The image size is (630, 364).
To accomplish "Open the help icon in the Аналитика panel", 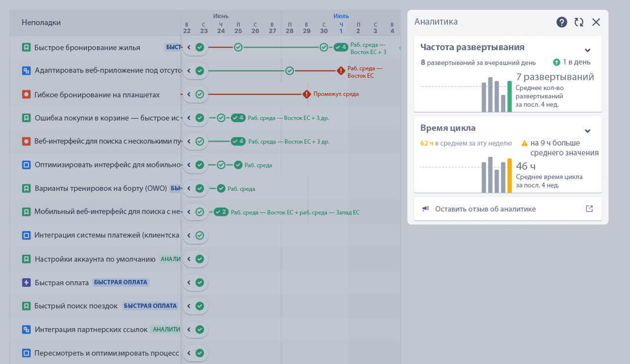I will tap(562, 22).
